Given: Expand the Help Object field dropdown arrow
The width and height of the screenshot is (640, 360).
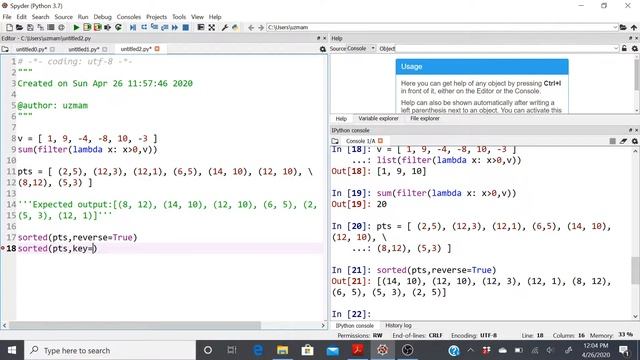Looking at the screenshot, I should pyautogui.click(x=616, y=49).
